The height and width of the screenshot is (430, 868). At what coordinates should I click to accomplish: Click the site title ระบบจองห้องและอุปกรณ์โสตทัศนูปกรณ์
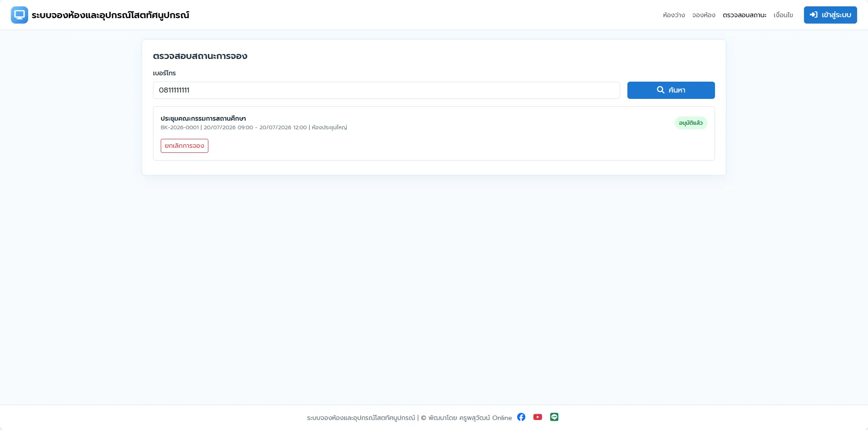tap(110, 15)
